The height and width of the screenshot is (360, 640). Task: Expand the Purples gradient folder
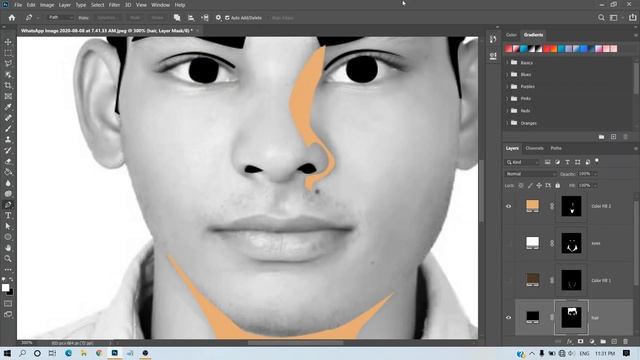(507, 87)
